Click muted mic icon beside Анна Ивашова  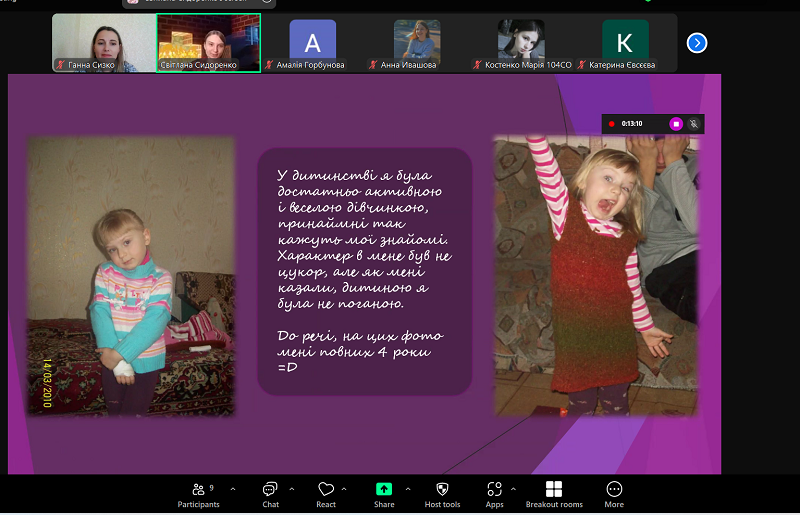click(x=373, y=65)
